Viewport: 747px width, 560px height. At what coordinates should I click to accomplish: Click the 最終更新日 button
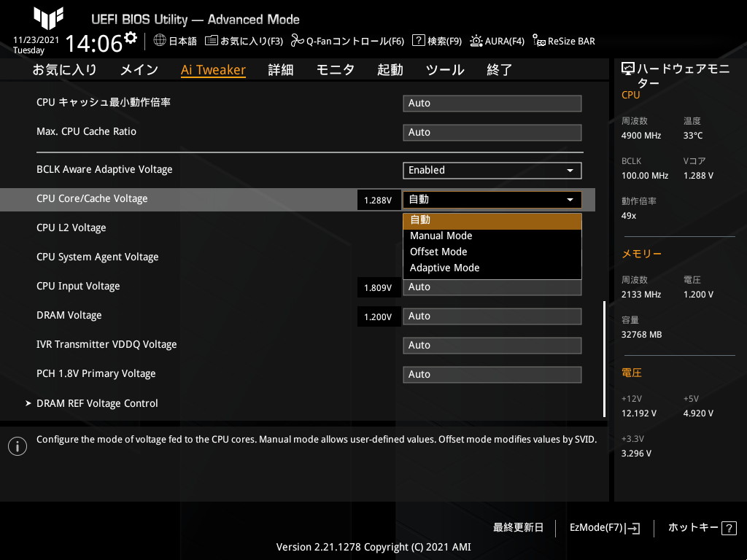point(518,528)
